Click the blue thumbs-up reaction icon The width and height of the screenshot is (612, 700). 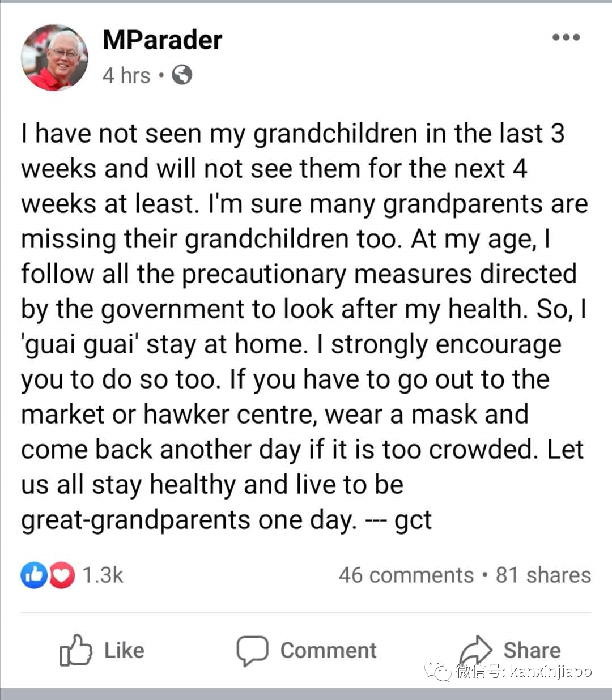tap(33, 575)
